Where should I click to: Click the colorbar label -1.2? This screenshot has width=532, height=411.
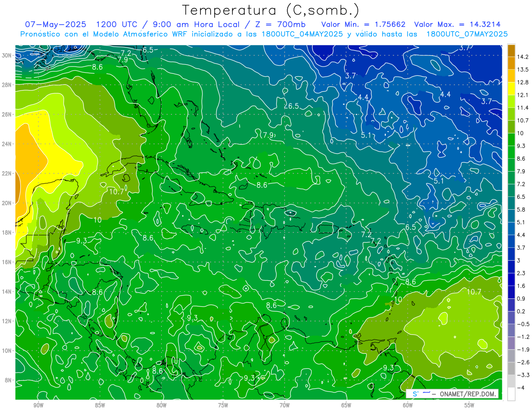pyautogui.click(x=523, y=337)
